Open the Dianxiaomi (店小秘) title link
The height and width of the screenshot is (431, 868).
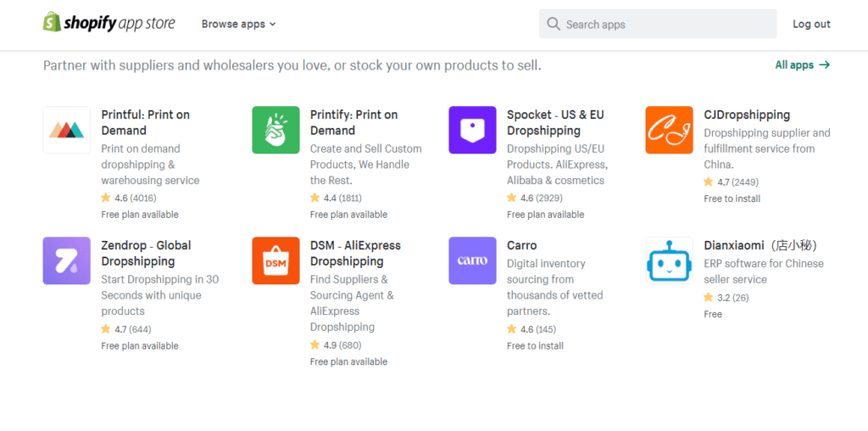[x=763, y=245]
